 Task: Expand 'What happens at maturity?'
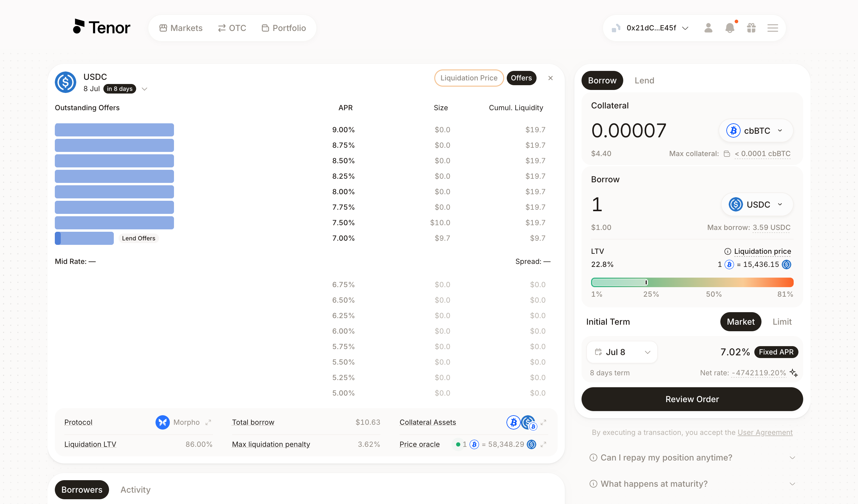[x=692, y=483]
